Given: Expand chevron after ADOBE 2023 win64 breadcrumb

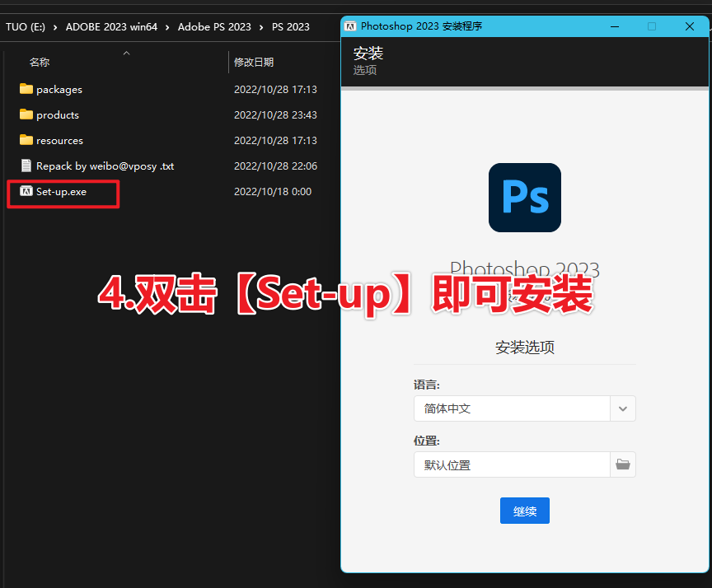Looking at the screenshot, I should 167,27.
